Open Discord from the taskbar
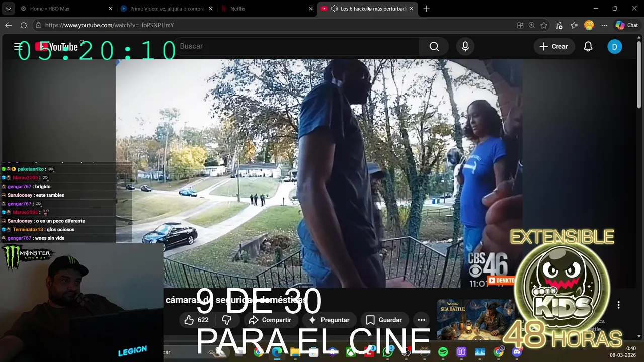This screenshot has width=644, height=362. pyautogui.click(x=517, y=352)
